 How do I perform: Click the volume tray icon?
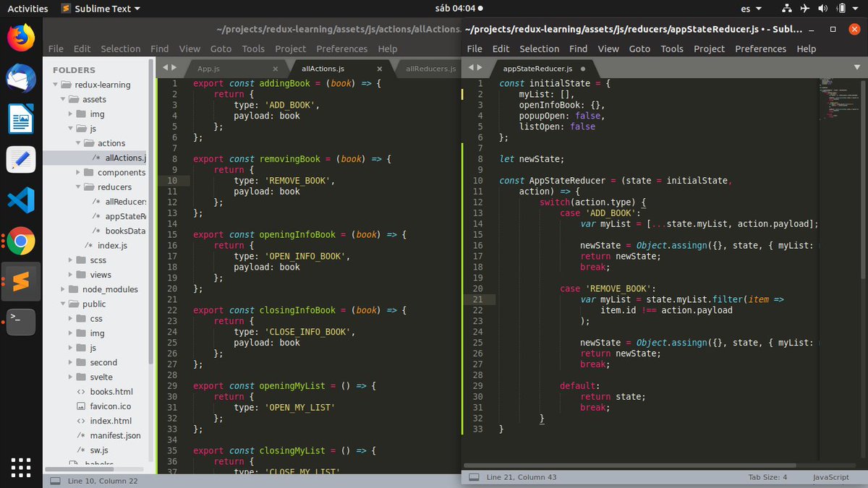pyautogui.click(x=825, y=9)
